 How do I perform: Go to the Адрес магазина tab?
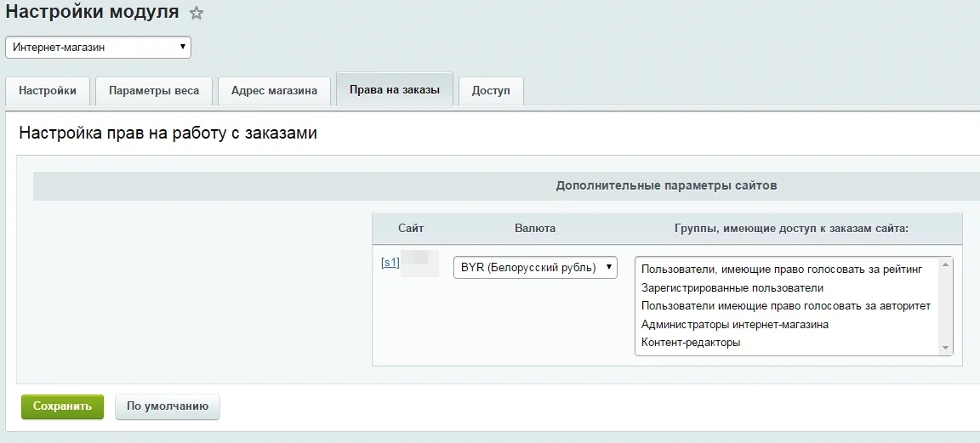(274, 90)
